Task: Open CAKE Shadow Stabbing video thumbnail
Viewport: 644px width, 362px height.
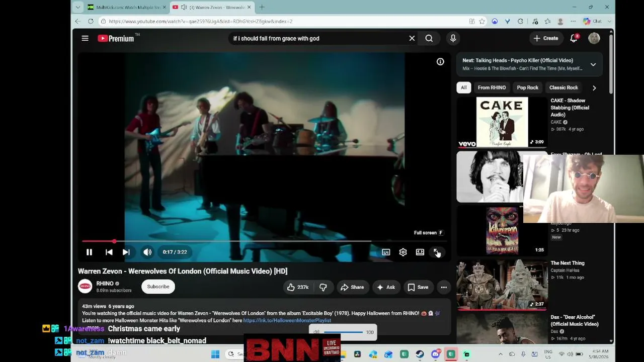Action: click(502, 122)
